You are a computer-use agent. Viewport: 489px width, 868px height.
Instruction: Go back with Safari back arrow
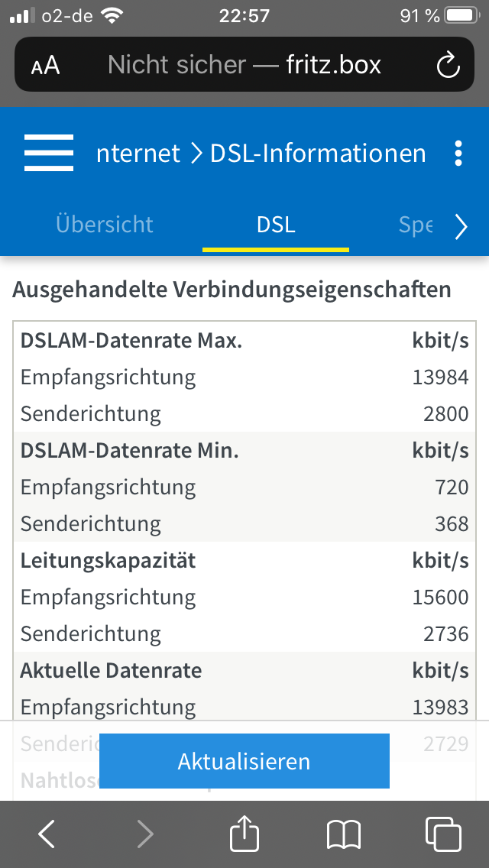47,834
